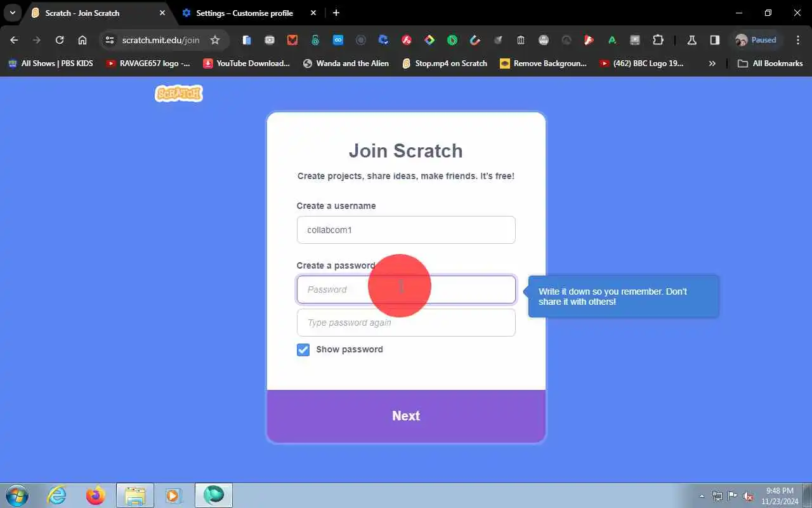The width and height of the screenshot is (812, 508).
Task: Open the Remove Background bookmark
Action: 544,63
